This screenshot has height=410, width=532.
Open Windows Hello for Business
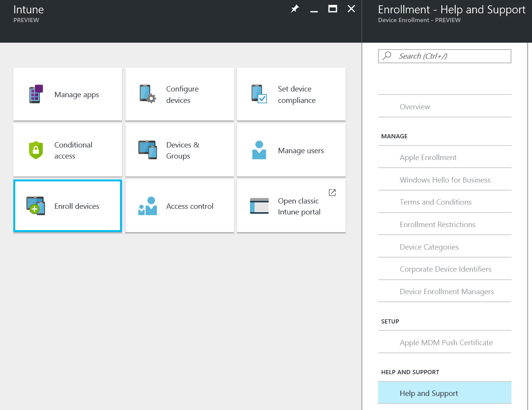pos(445,180)
